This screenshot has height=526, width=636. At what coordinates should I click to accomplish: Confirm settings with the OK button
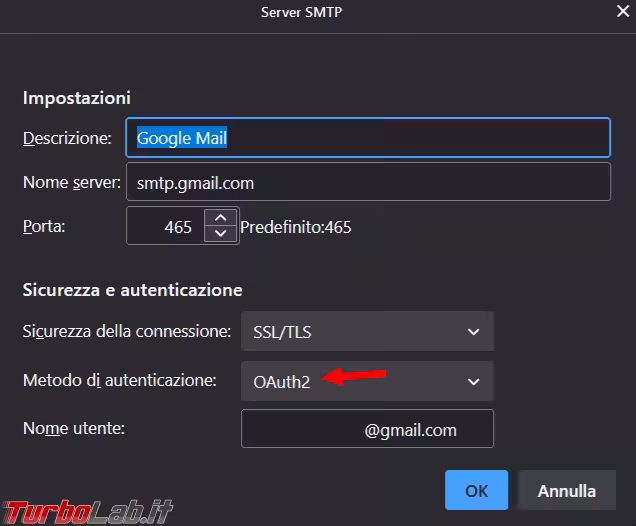(476, 491)
